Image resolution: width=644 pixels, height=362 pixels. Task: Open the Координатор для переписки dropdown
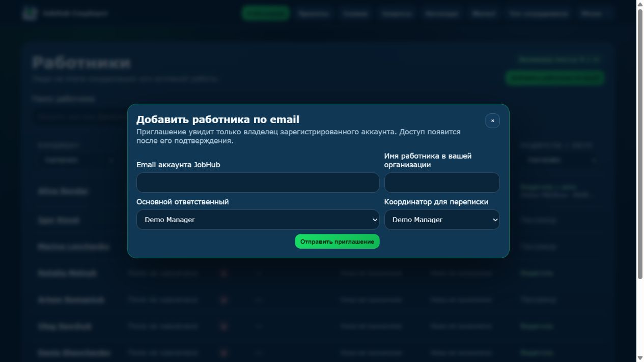tap(442, 220)
